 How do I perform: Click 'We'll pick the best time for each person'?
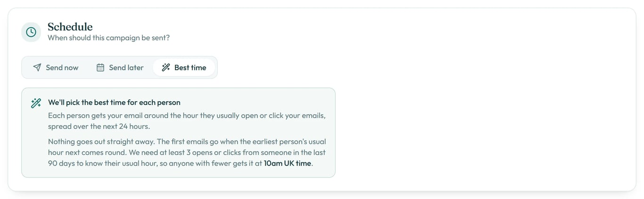click(x=114, y=102)
